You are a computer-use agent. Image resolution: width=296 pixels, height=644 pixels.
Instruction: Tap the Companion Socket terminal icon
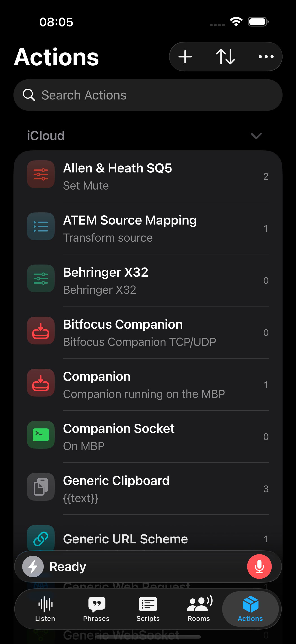click(x=41, y=434)
